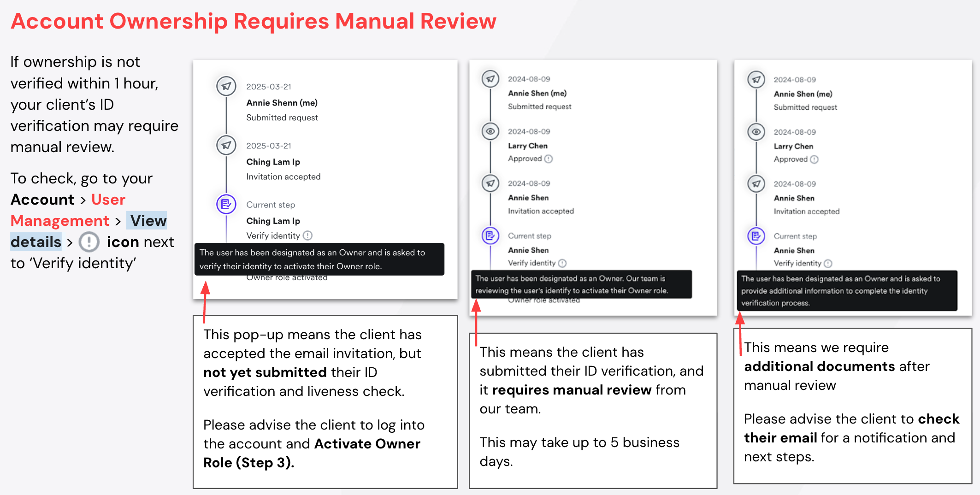Click the tooltip asking to verify their identity
Image resolution: width=980 pixels, height=495 pixels.
tap(319, 259)
